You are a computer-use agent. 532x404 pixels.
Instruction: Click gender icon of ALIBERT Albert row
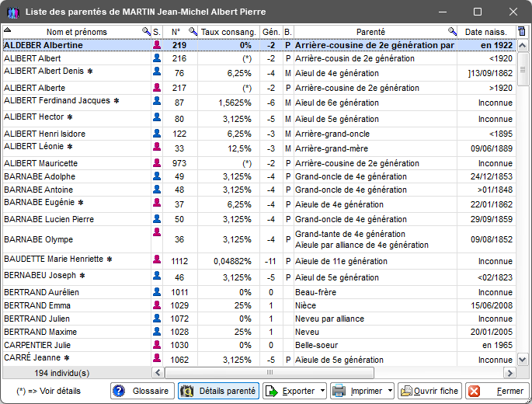coord(156,59)
